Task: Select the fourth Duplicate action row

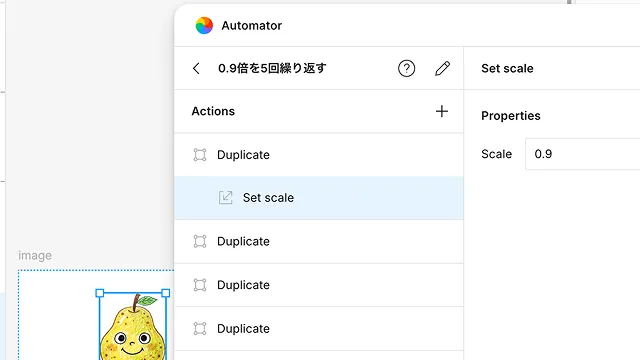Action: point(319,329)
